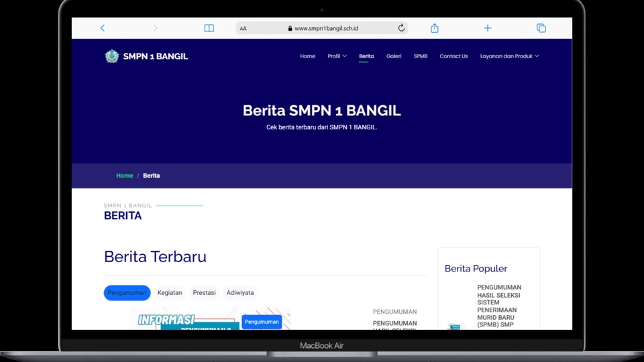Click the browser forward arrow
The width and height of the screenshot is (644, 362).
(155, 28)
